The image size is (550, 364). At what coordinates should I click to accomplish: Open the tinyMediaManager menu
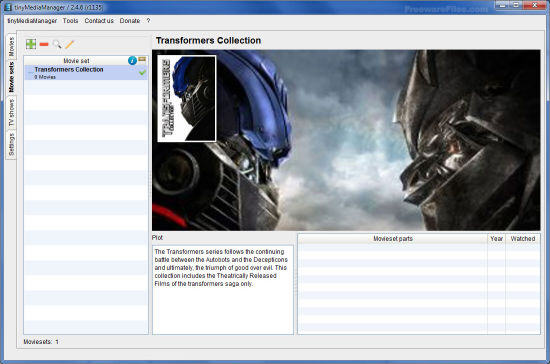coord(32,21)
